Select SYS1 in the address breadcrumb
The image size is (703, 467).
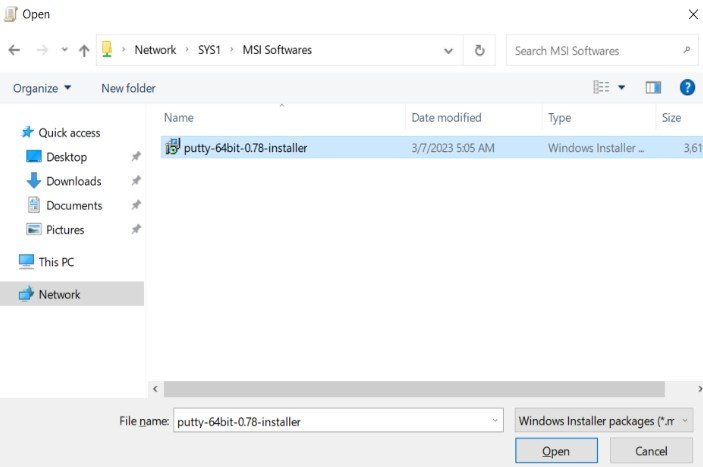point(209,50)
